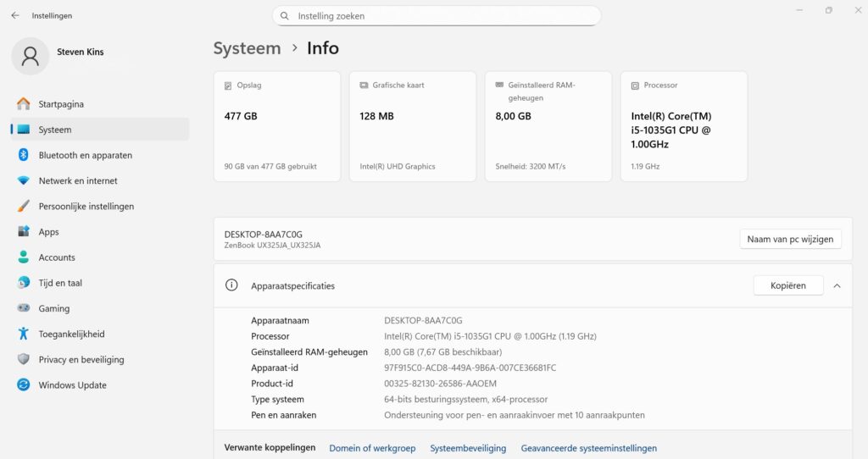Screen dimensions: 868x459
Task: Click the 90 GB van 477 GB gebruikt text
Action: [270, 167]
